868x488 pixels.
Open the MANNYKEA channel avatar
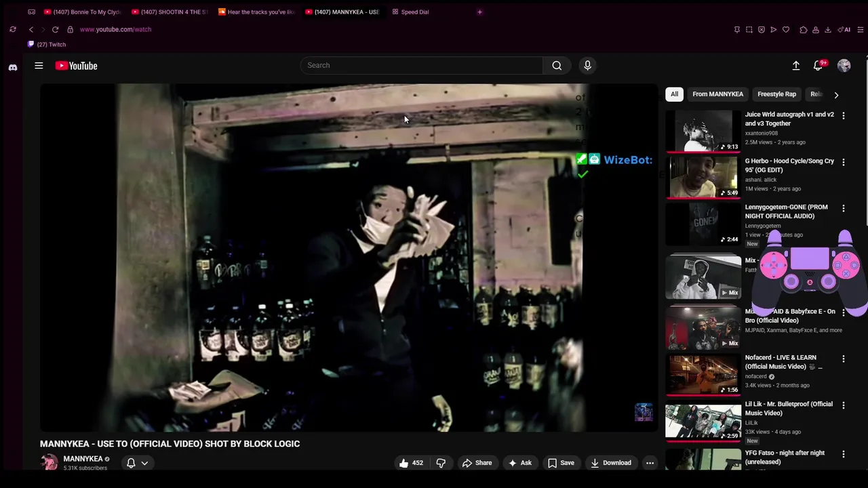coord(49,463)
